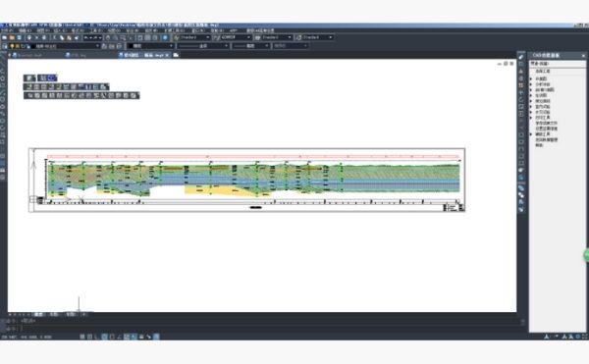Click the New drawing icon in the top toolbar
The image size is (589, 364).
click(5, 37)
